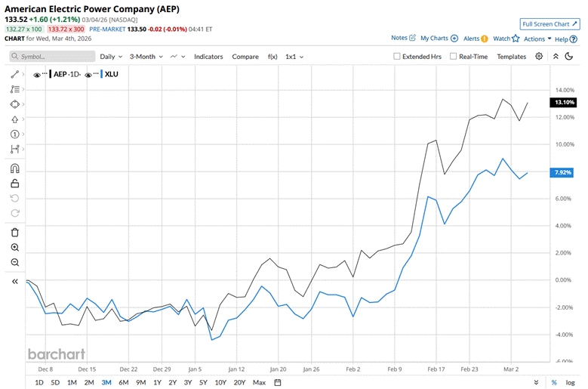Open Alerts notification icon
The height and width of the screenshot is (389, 588).
coord(485,39)
